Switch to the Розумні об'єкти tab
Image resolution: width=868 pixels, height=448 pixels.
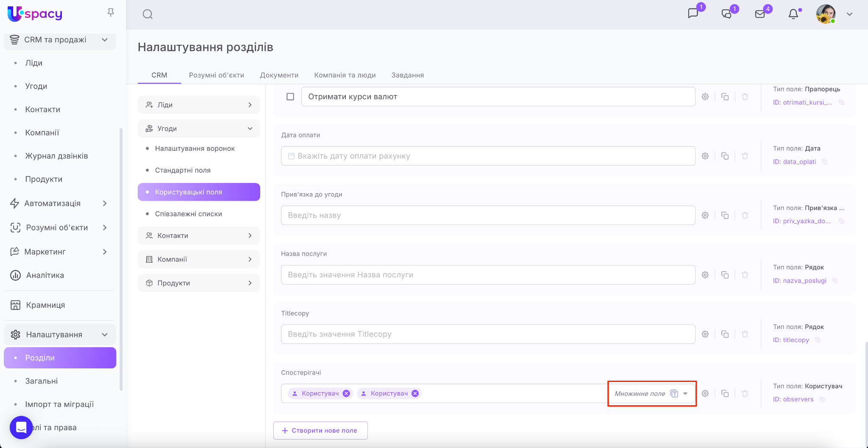[216, 75]
